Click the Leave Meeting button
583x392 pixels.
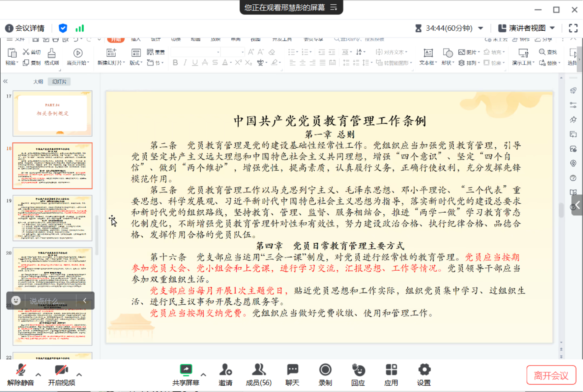click(x=551, y=375)
